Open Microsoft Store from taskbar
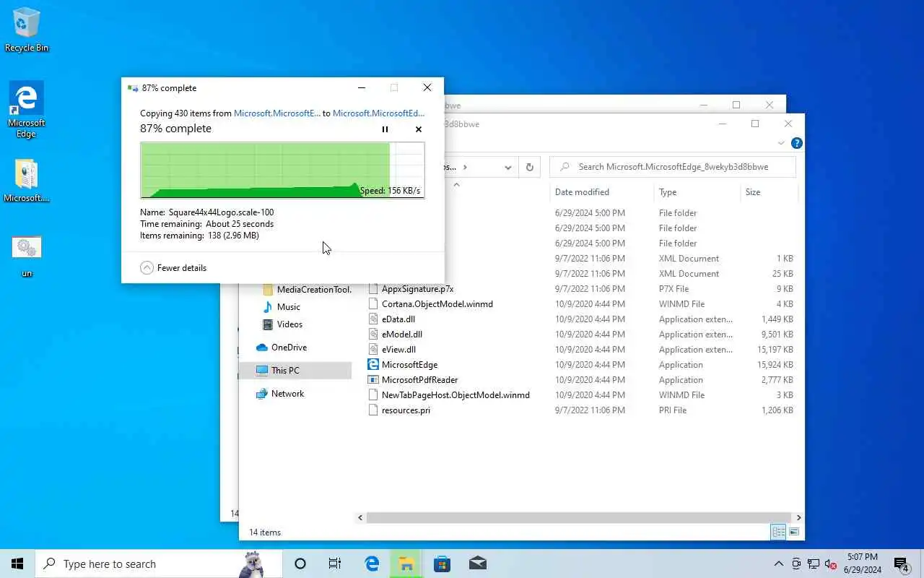924x578 pixels. click(442, 564)
